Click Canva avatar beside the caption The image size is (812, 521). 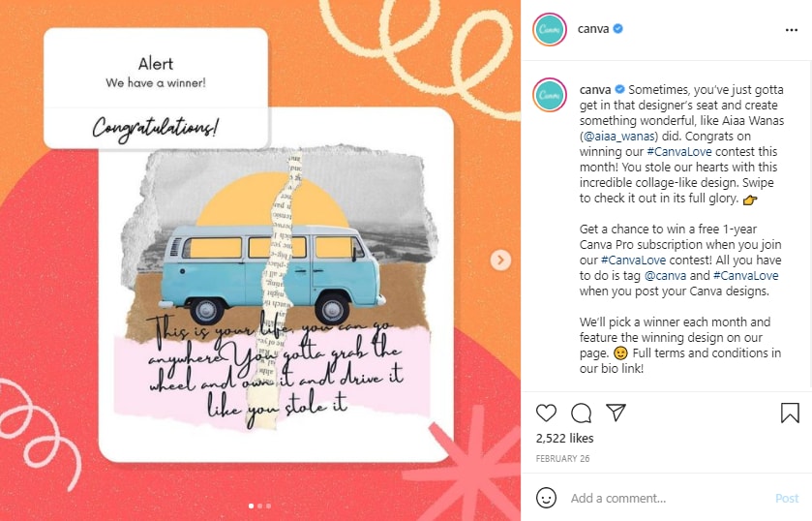(550, 95)
